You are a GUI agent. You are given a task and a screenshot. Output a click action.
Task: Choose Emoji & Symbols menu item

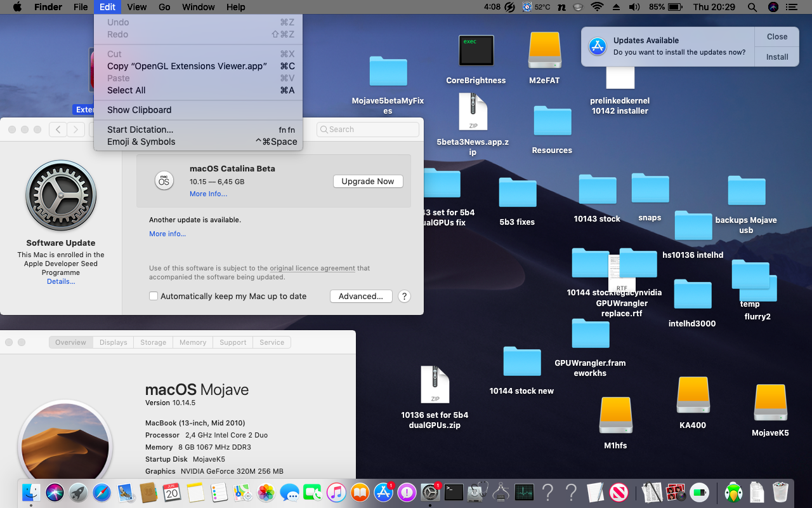(198, 142)
